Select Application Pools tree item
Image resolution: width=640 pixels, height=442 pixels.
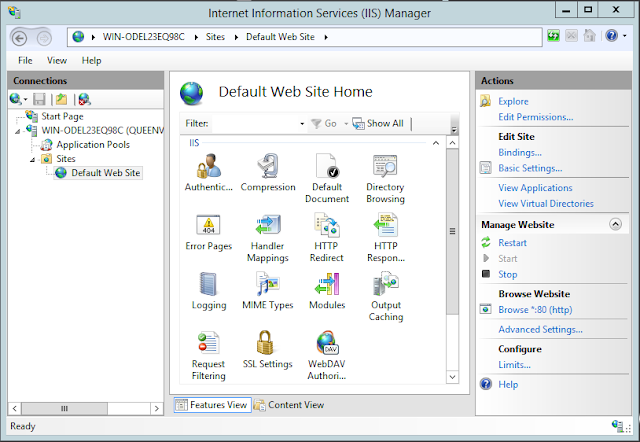click(x=93, y=145)
